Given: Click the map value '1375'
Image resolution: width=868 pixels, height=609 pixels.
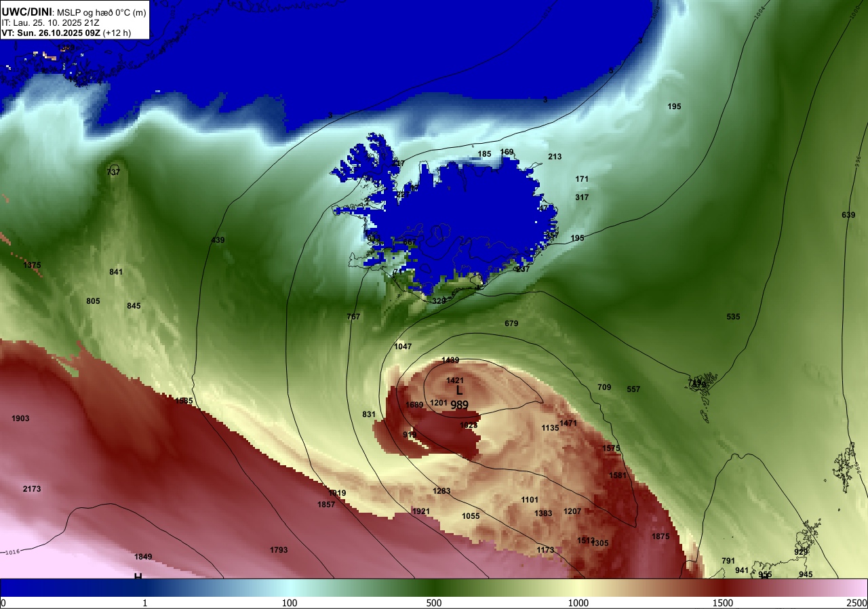Looking at the screenshot, I should pyautogui.click(x=32, y=265).
